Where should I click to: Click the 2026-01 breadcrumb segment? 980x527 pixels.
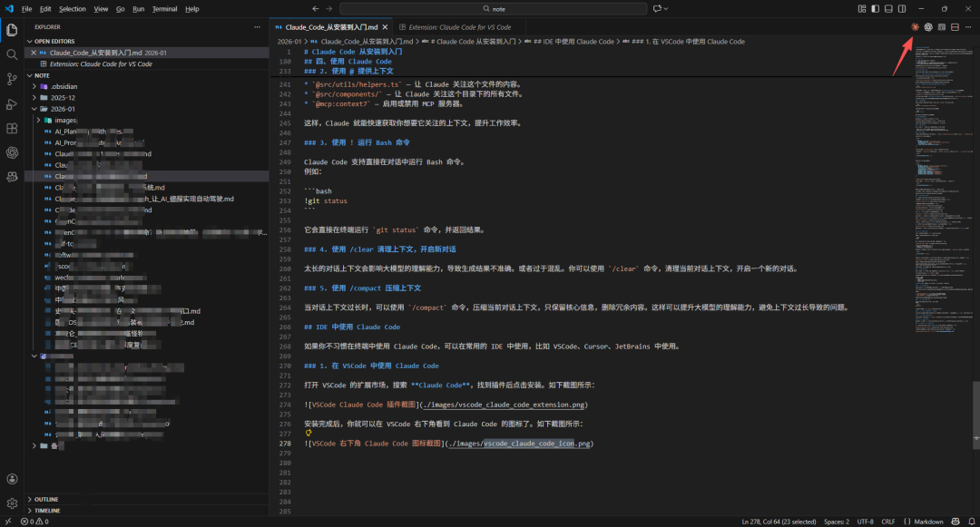289,42
